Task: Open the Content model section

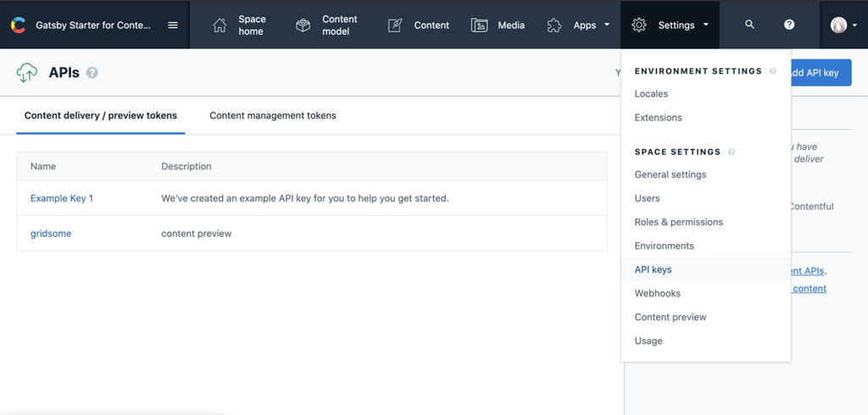Action: coord(326,25)
